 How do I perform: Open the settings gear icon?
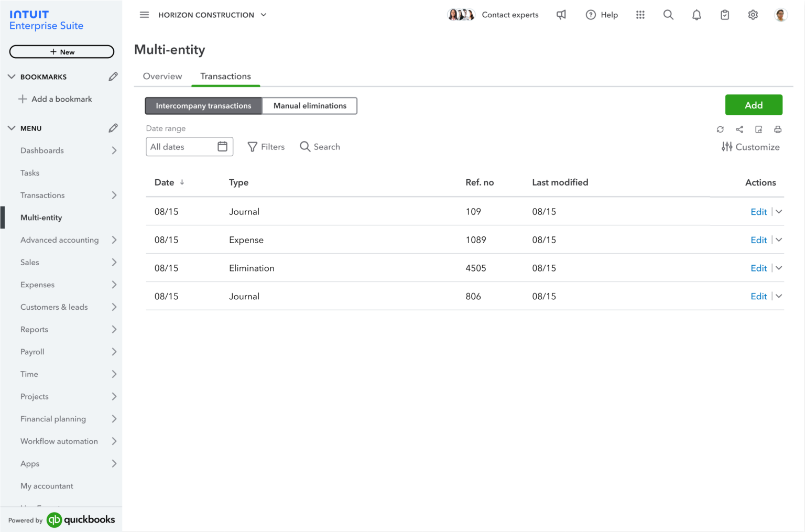pyautogui.click(x=753, y=15)
